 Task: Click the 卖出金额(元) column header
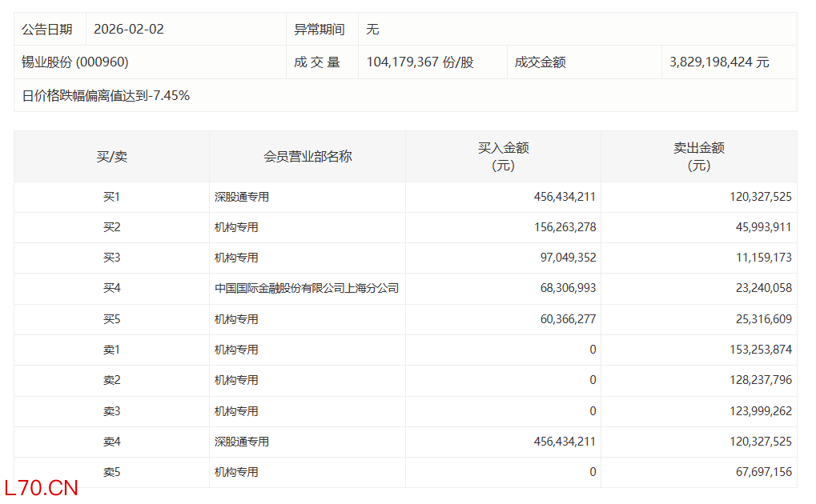click(x=698, y=157)
